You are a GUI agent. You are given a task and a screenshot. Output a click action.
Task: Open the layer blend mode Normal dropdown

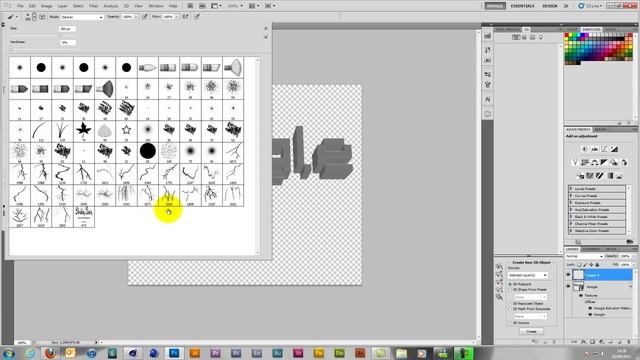coord(584,256)
